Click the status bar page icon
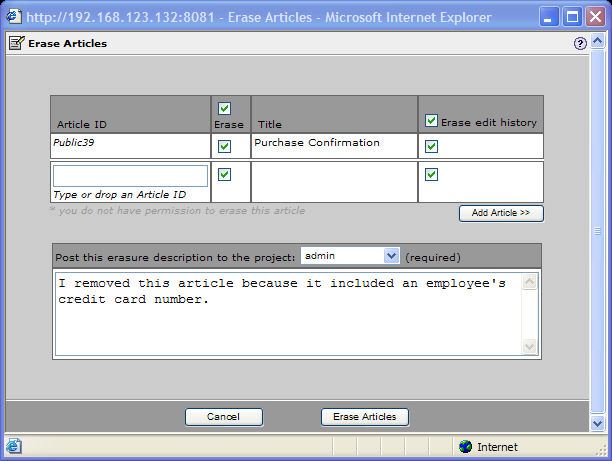Viewport: 612px width, 461px height. [14, 446]
